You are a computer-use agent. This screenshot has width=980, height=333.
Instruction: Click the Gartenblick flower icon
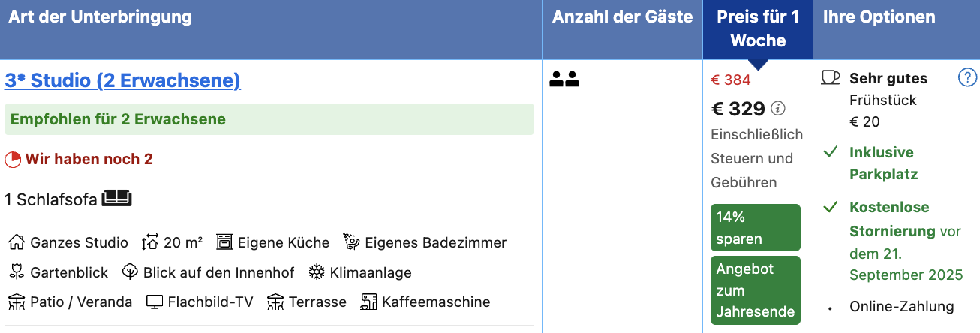pos(16,272)
